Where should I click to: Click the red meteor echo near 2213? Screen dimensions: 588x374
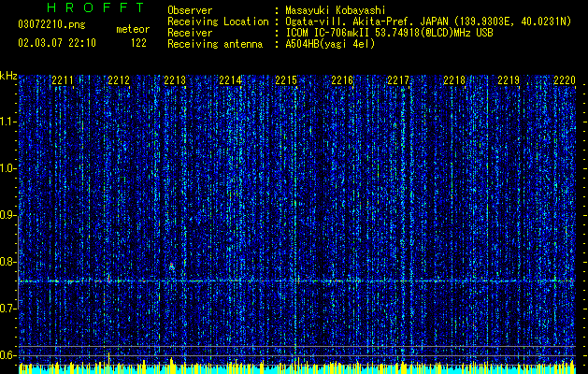(x=172, y=266)
